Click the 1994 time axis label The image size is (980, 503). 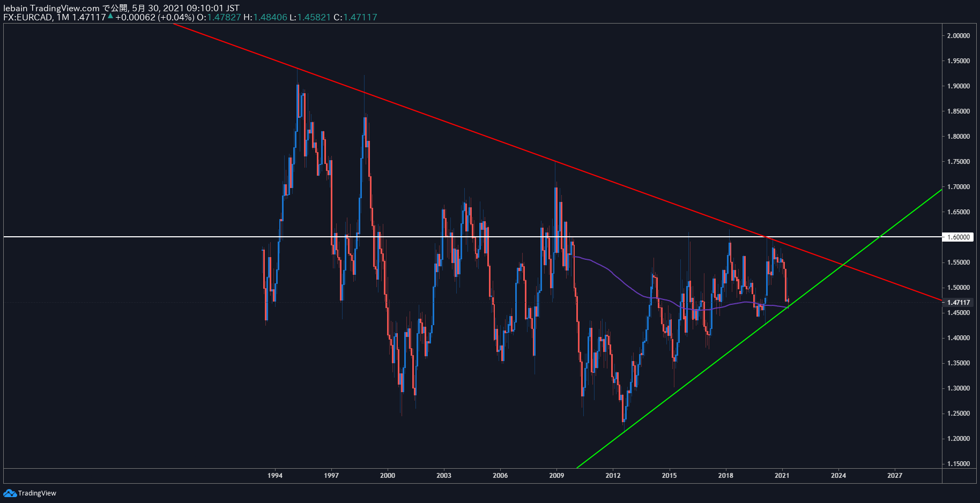pos(275,476)
